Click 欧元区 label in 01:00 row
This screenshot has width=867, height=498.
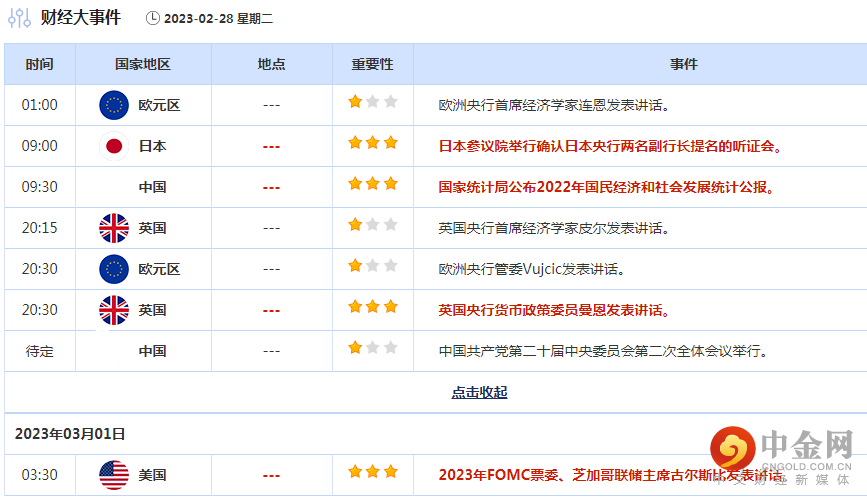point(159,105)
